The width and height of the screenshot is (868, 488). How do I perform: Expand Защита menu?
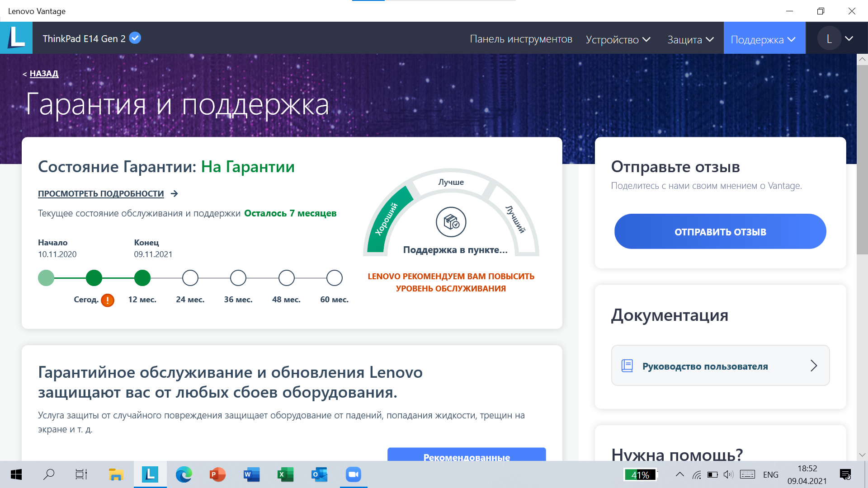click(x=690, y=39)
